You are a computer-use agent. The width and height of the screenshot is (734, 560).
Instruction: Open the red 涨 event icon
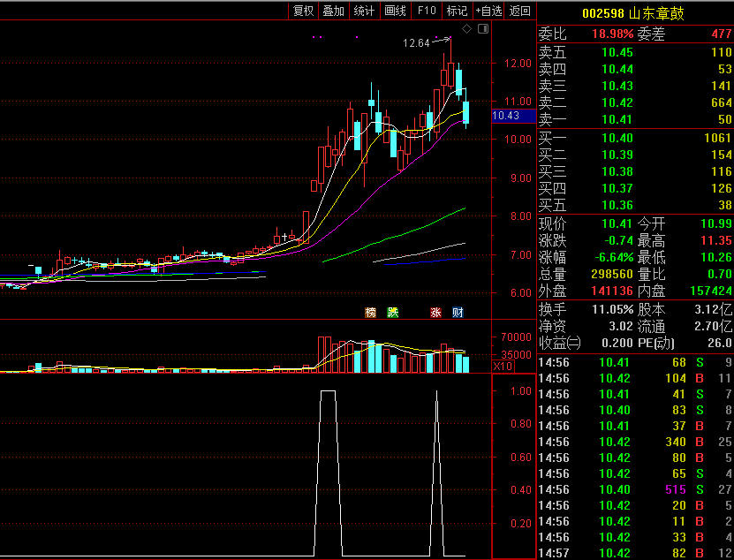435,313
